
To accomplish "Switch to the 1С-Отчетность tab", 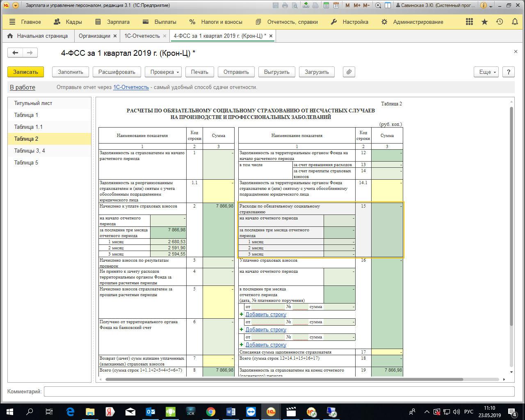I will [x=142, y=36].
